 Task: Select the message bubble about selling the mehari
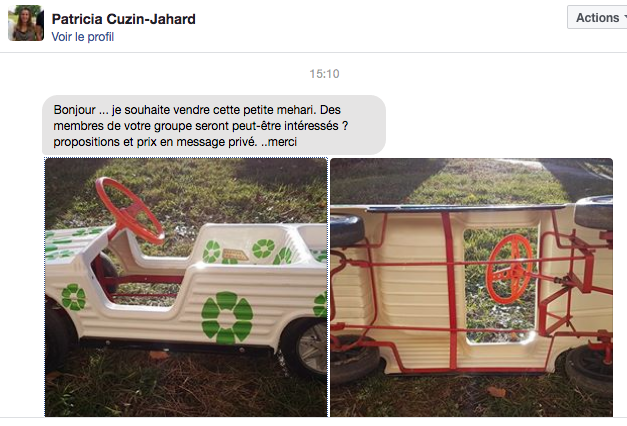pos(214,125)
